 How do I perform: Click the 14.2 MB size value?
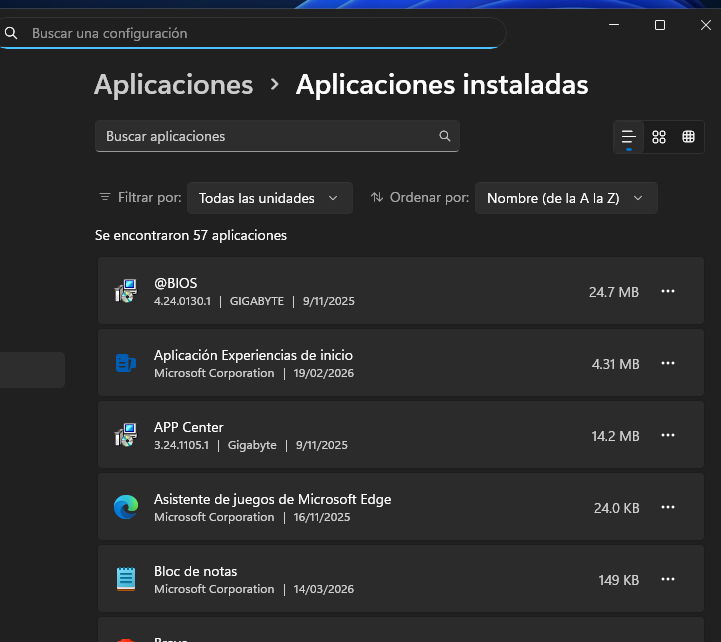click(x=615, y=436)
